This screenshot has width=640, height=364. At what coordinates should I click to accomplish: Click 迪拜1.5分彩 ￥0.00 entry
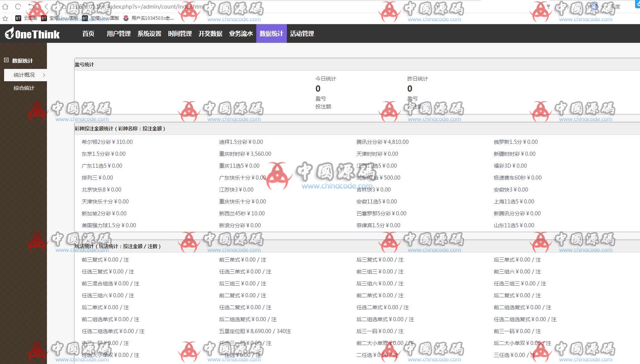241,142
